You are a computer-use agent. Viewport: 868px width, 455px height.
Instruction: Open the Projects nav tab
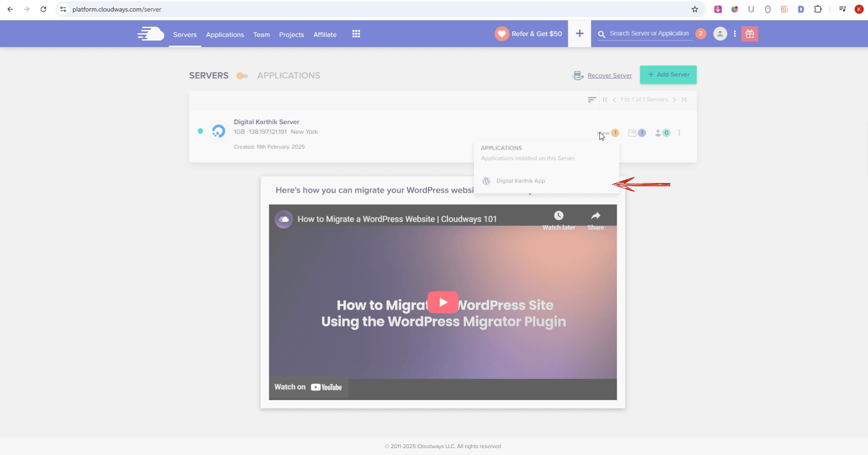click(291, 35)
